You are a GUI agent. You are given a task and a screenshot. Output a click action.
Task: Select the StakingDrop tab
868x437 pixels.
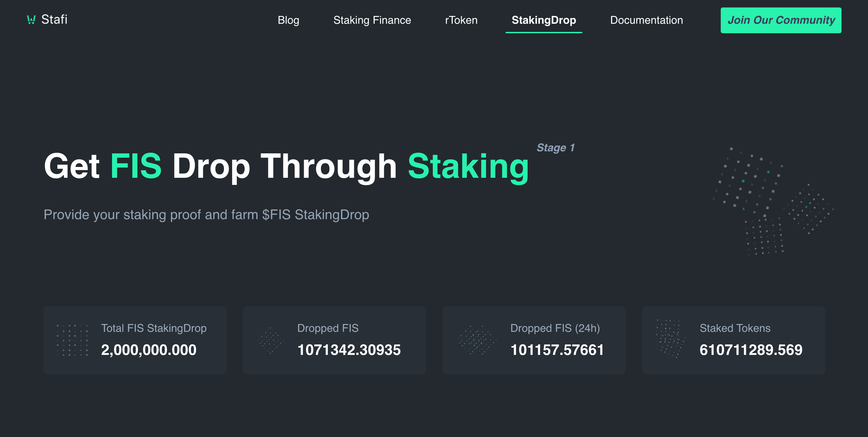pos(544,20)
